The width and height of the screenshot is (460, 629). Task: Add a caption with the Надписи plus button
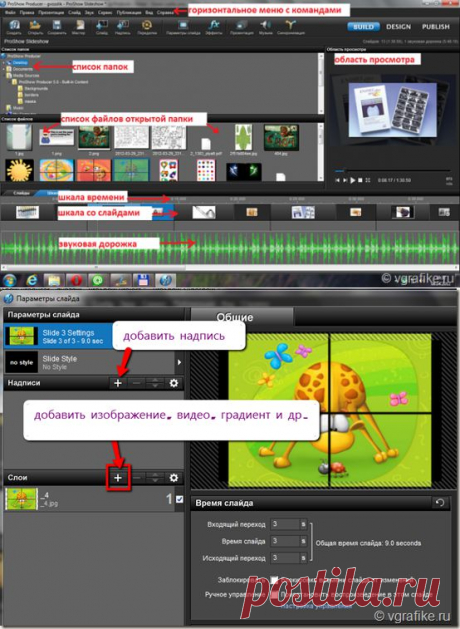click(118, 383)
